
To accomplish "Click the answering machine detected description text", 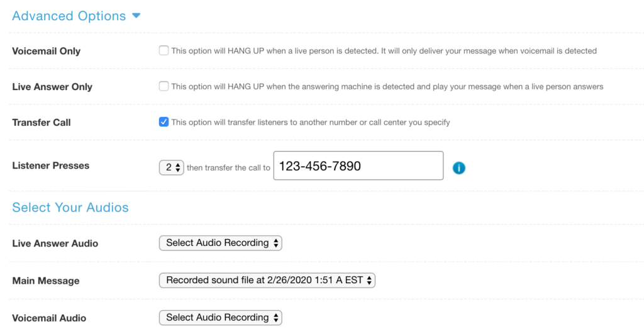I will (x=387, y=87).
